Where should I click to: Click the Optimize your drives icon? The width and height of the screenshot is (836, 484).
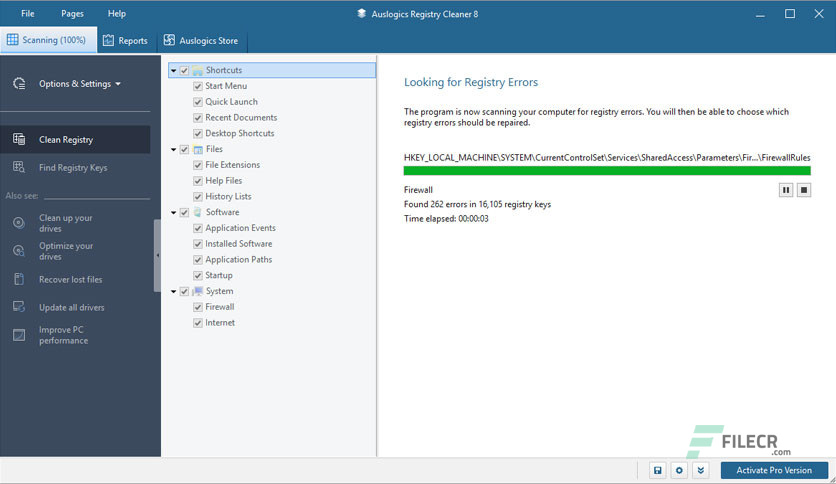point(19,251)
